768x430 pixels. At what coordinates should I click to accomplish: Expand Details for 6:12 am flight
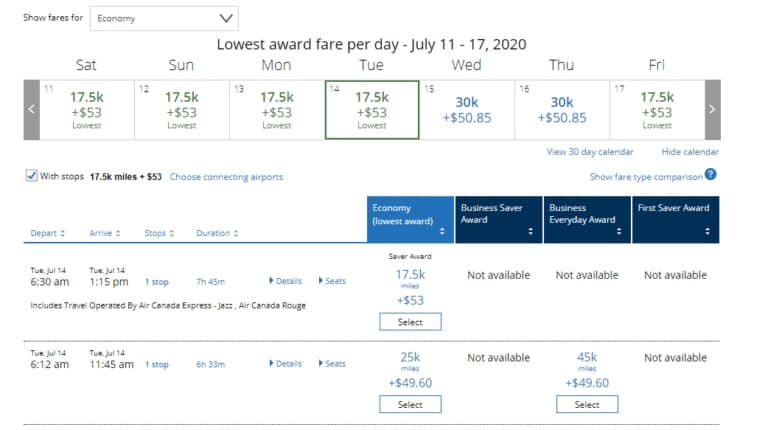coord(286,363)
